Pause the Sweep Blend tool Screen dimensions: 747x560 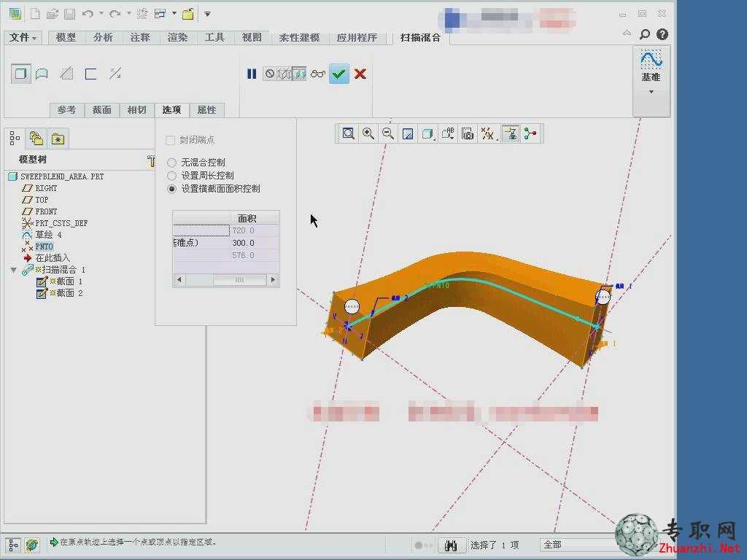click(x=252, y=74)
